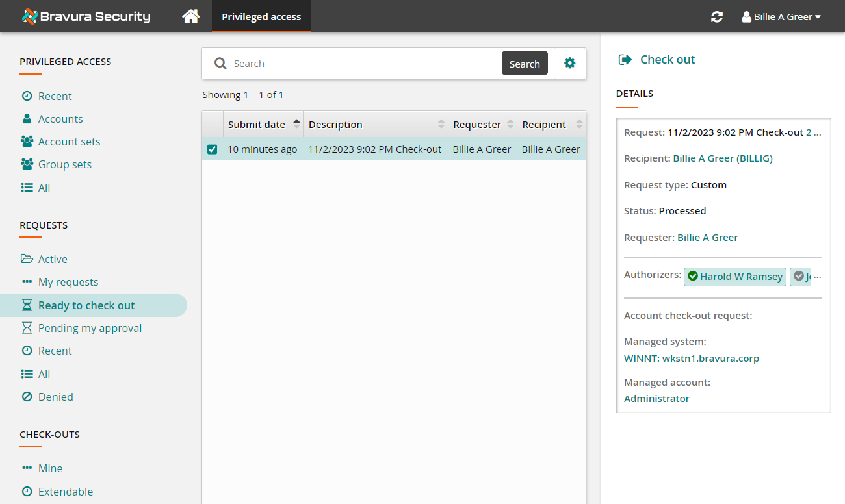Screen dimensions: 845x504
Task: Open Billie A Greer user menu
Action: 781,17
